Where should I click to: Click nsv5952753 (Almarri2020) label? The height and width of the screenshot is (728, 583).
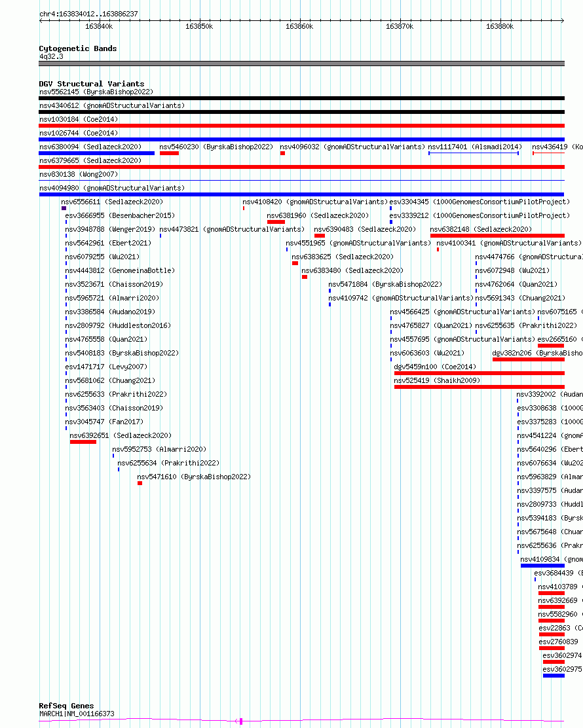point(159,449)
